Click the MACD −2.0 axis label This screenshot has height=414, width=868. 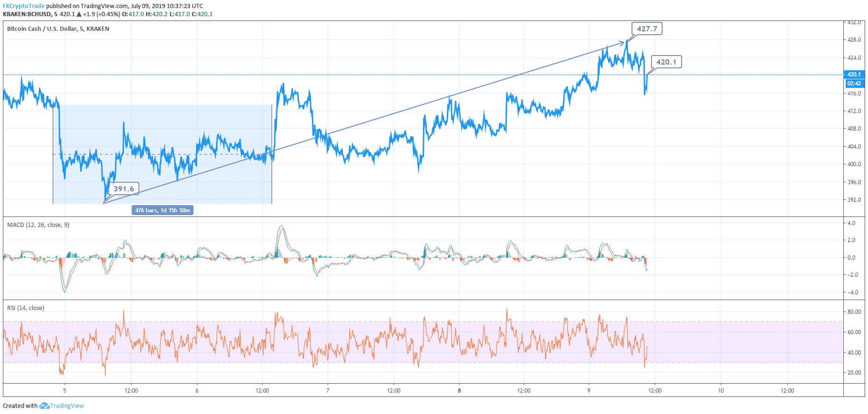tap(853, 275)
